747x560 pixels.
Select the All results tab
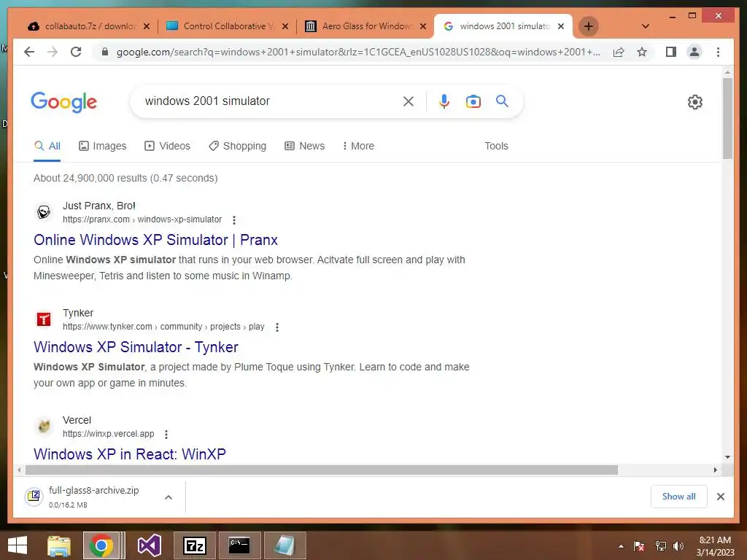pos(47,146)
